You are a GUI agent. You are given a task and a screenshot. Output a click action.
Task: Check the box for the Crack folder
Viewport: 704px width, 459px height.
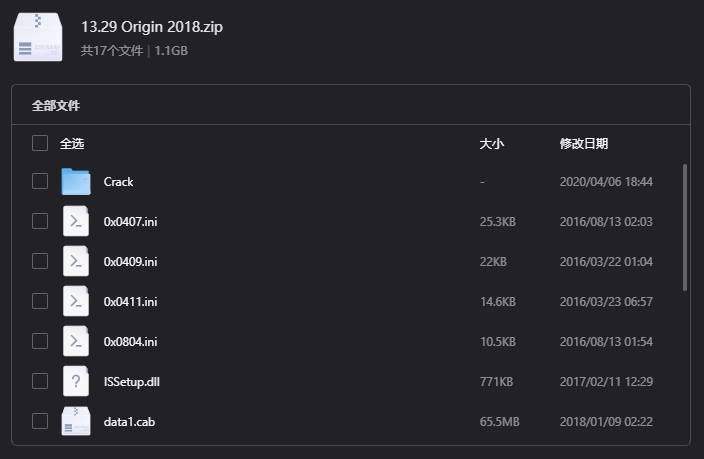(40, 181)
